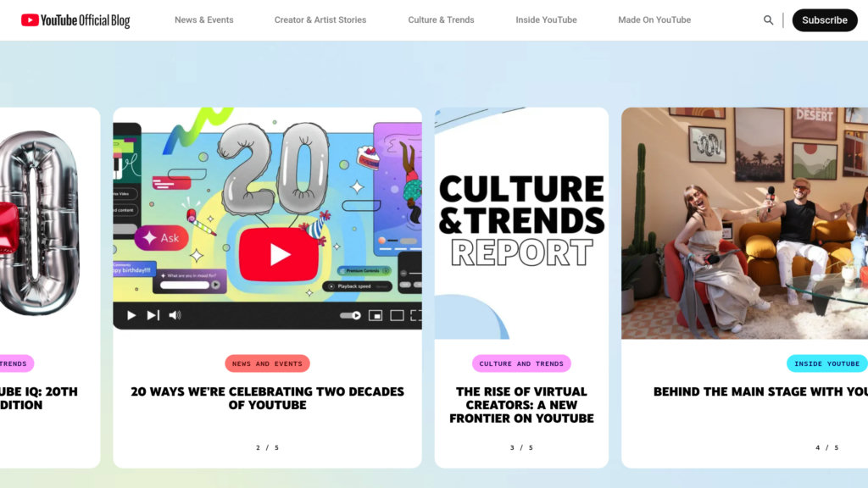
Task: Click the red News and Events tag
Action: (x=267, y=363)
